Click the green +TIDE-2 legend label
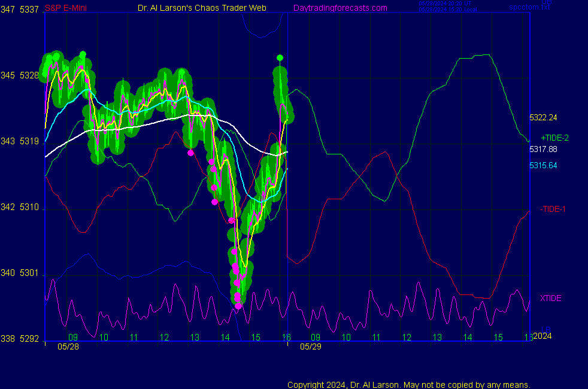 pos(554,138)
